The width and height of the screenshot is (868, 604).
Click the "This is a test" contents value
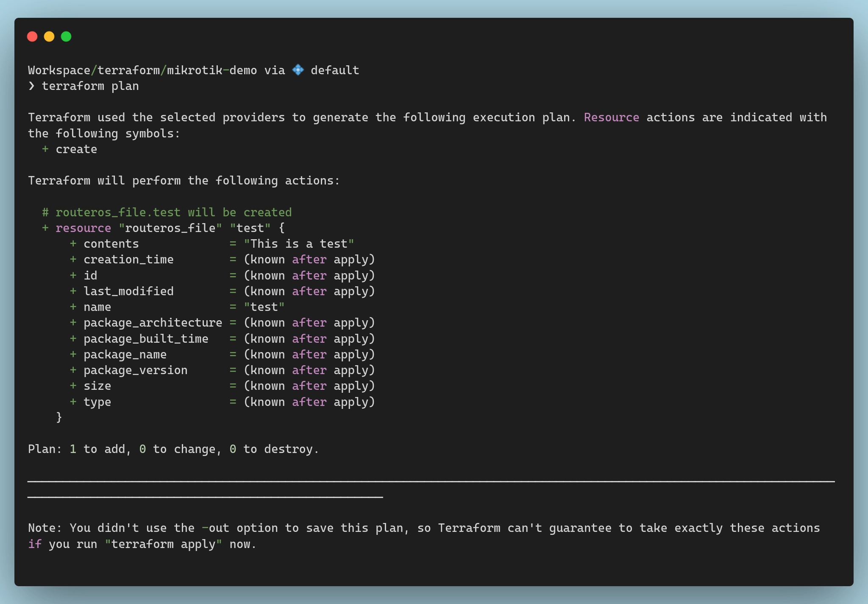[299, 244]
